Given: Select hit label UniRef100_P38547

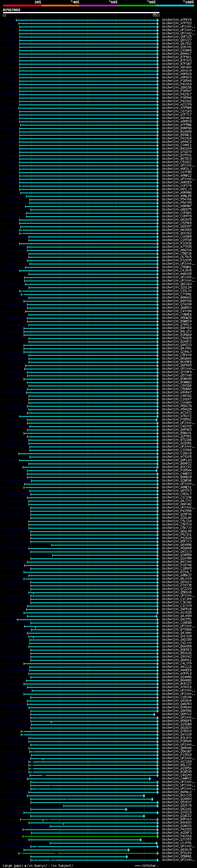Looking at the screenshot, I should [x=177, y=91].
